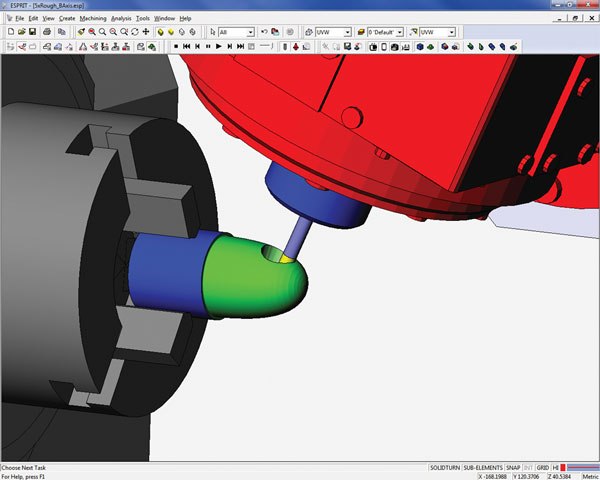Open the 'All' selection filter dropdown
This screenshot has height=480, width=600.
point(250,32)
